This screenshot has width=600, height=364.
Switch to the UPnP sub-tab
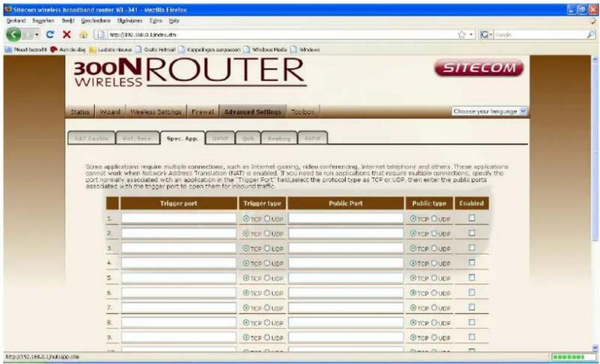(220, 138)
